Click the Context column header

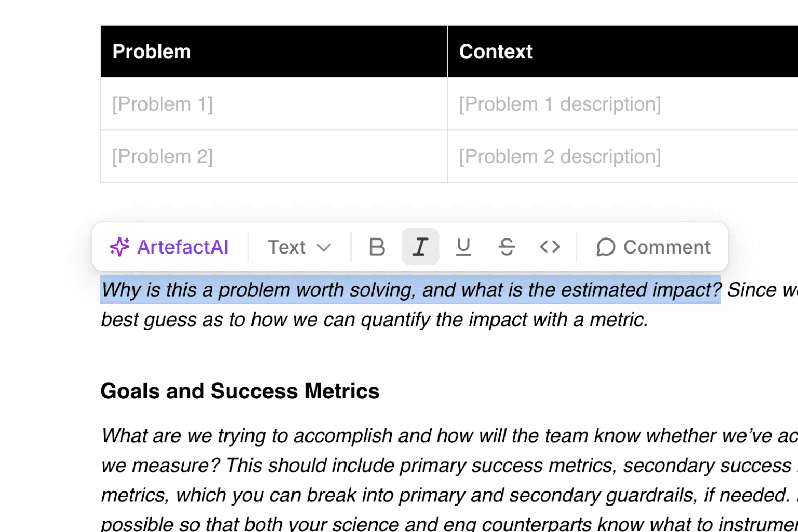click(x=496, y=51)
